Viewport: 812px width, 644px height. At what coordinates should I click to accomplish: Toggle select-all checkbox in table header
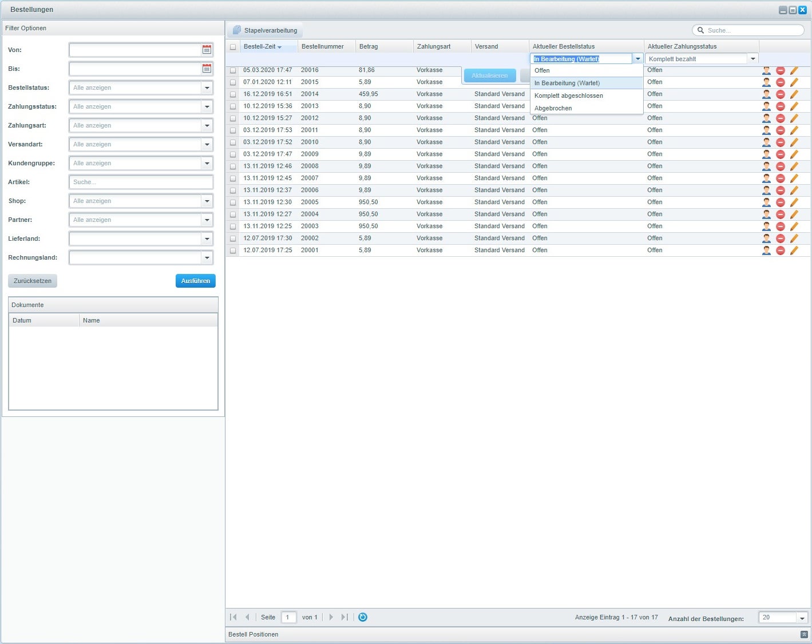233,47
